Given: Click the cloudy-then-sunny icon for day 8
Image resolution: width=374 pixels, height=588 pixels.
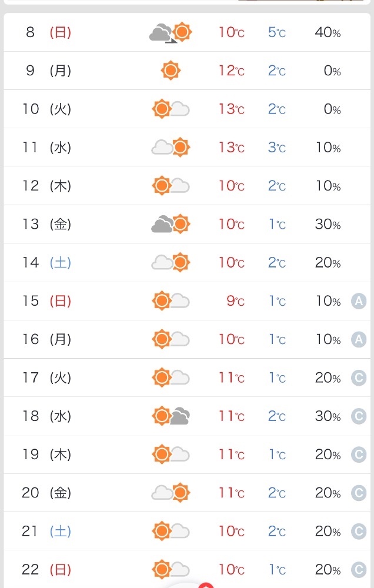Looking at the screenshot, I should tap(171, 32).
